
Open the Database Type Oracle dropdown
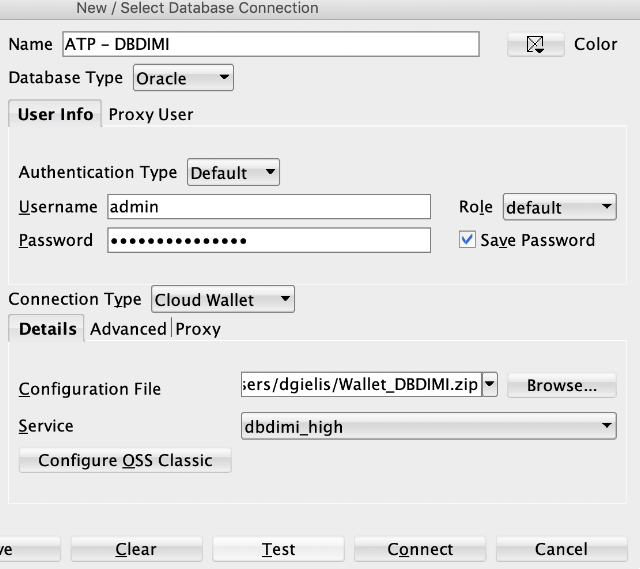(183, 78)
